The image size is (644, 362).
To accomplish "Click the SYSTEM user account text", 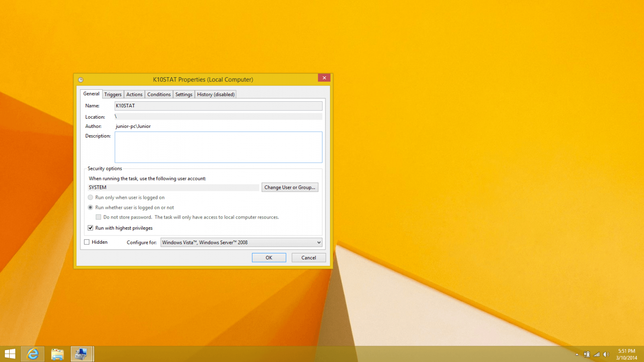I will (x=98, y=187).
